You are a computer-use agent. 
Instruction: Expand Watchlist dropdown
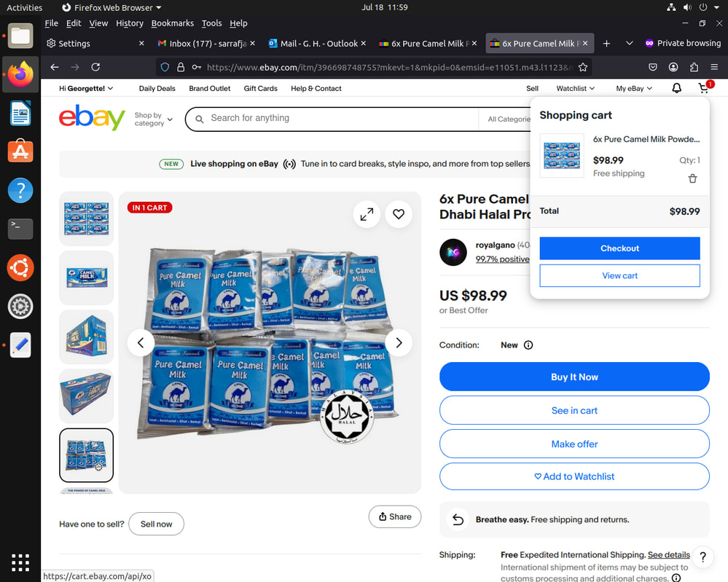[x=575, y=89]
